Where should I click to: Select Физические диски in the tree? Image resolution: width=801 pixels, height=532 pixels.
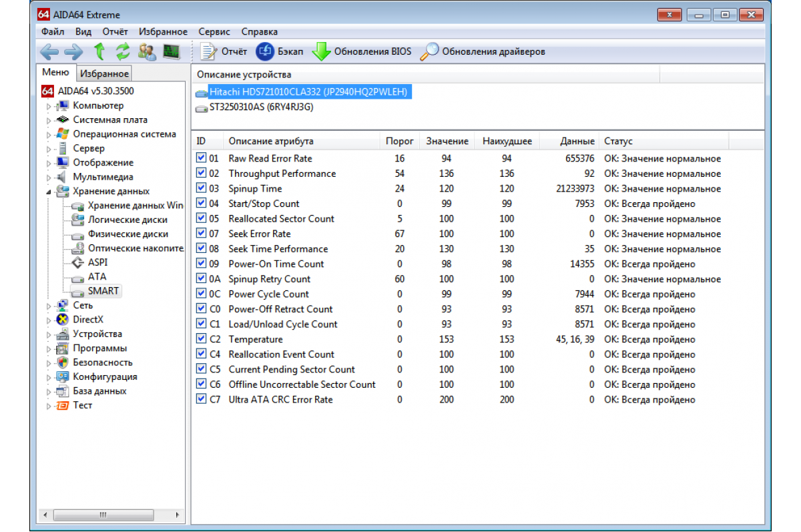click(x=127, y=234)
